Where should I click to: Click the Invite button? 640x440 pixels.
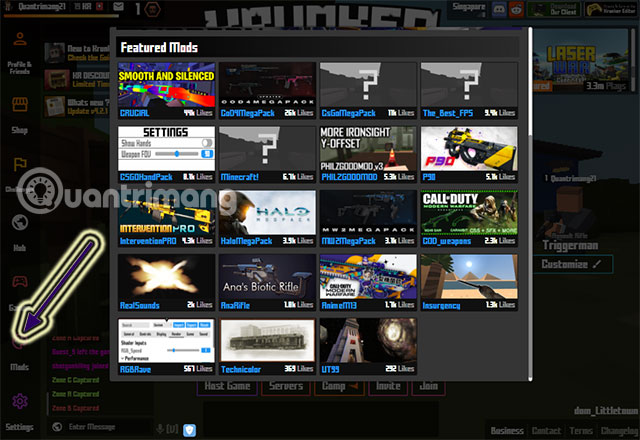(x=388, y=386)
